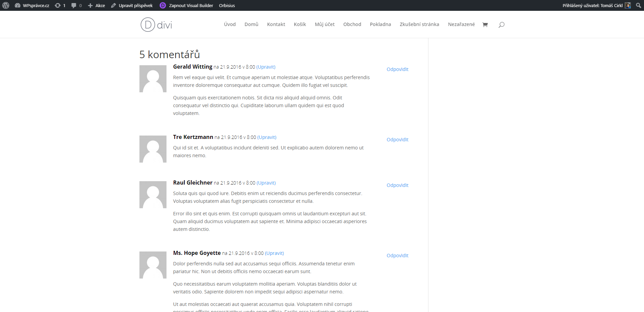Screen dimensions: 644x312
Task: Open the Kontakt page from navigation
Action: (x=276, y=24)
